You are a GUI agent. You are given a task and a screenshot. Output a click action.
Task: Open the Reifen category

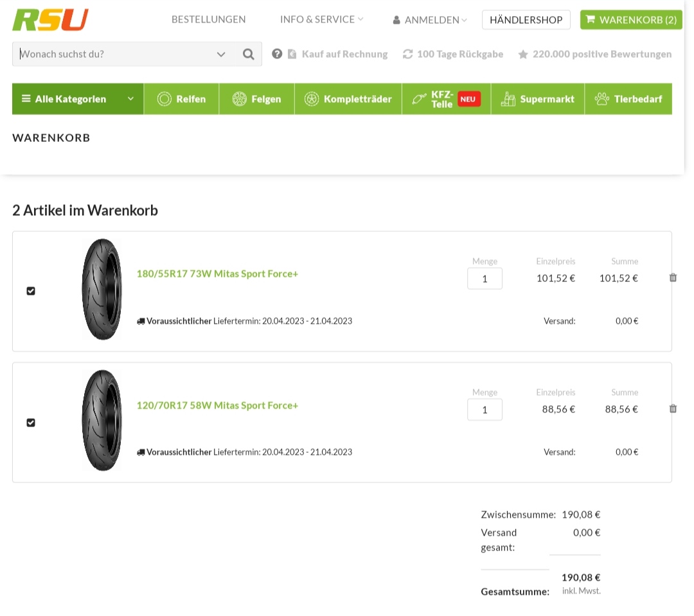(181, 99)
